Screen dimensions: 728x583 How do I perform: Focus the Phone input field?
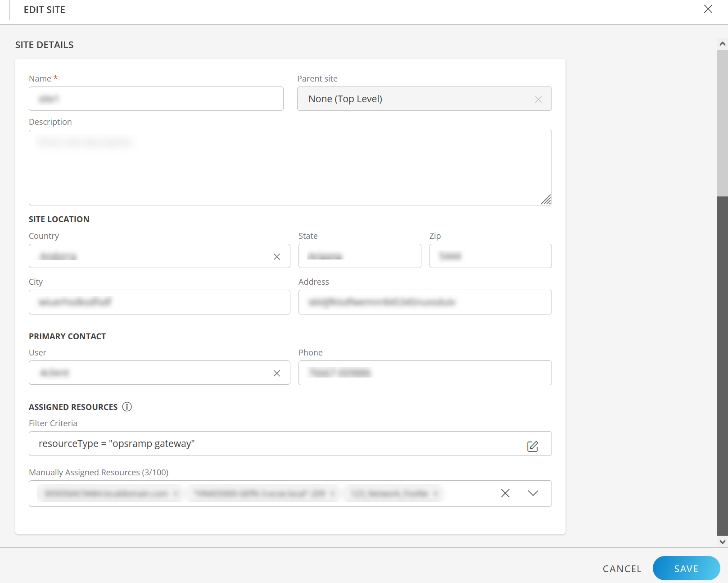pyautogui.click(x=425, y=373)
